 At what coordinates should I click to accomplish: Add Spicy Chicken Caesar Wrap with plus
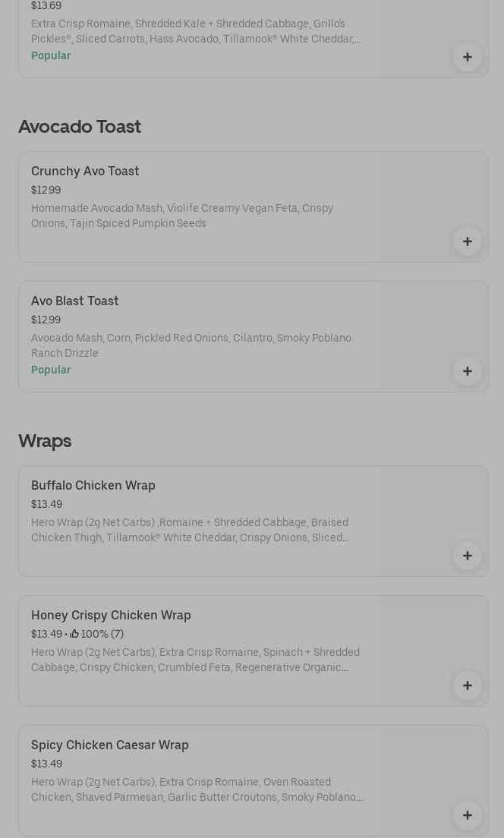467,815
